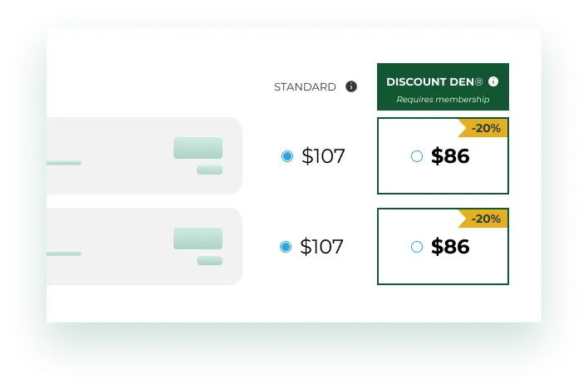Click the top row $86 price text

pos(450,156)
